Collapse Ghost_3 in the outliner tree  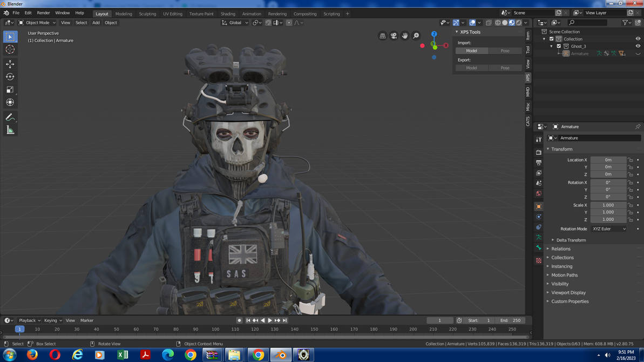(x=552, y=46)
